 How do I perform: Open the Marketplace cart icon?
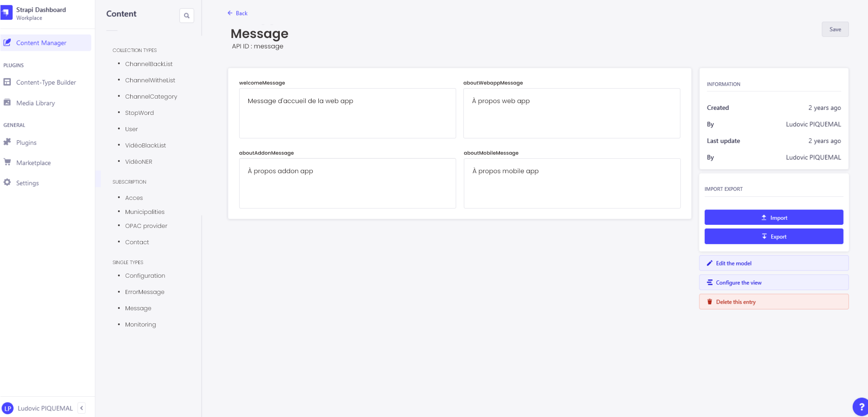(7, 162)
